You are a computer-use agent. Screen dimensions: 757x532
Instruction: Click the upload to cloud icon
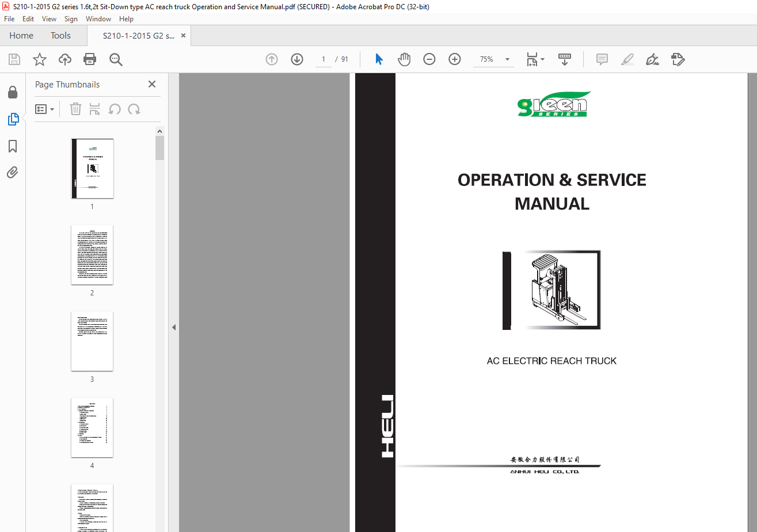[65, 59]
